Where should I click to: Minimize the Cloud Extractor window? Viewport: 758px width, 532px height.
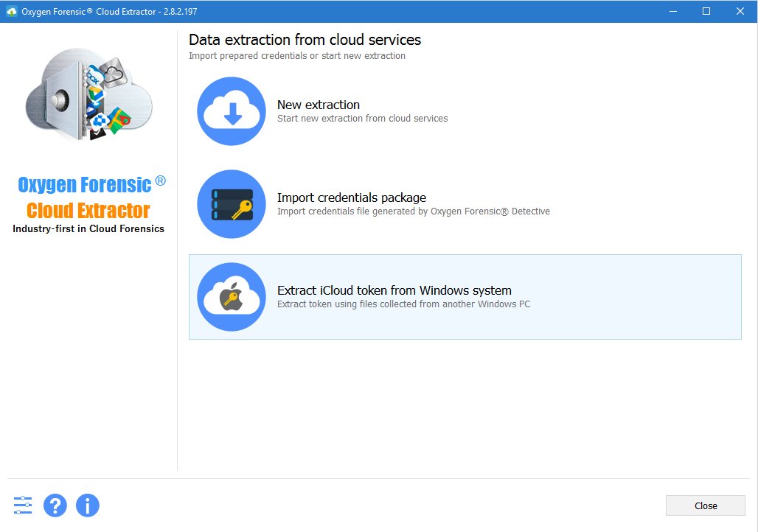click(x=673, y=11)
